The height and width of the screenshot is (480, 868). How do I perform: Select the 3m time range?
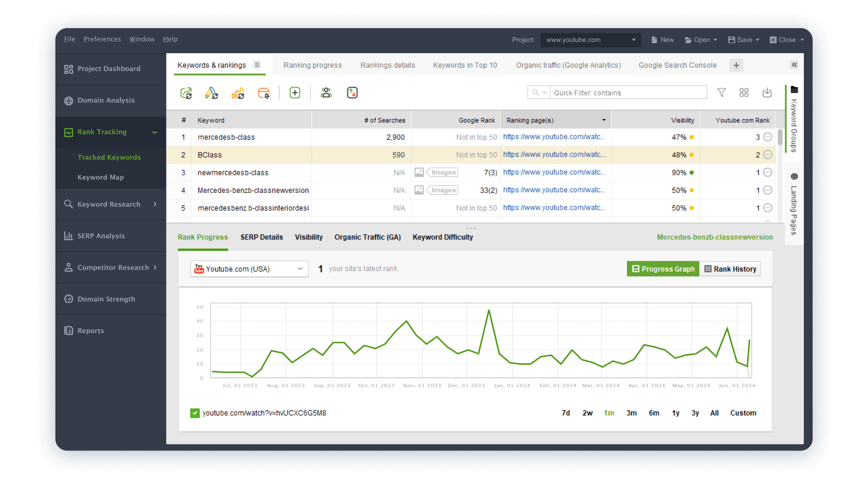coord(631,413)
